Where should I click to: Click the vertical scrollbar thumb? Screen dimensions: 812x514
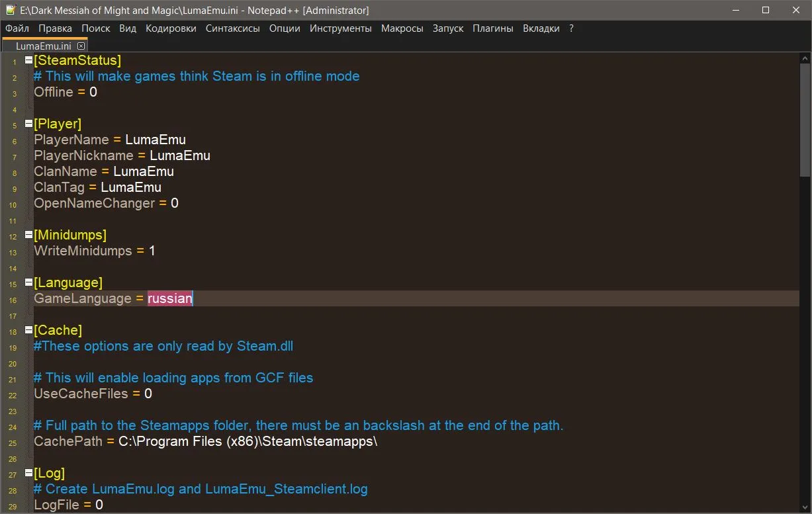[x=805, y=119]
